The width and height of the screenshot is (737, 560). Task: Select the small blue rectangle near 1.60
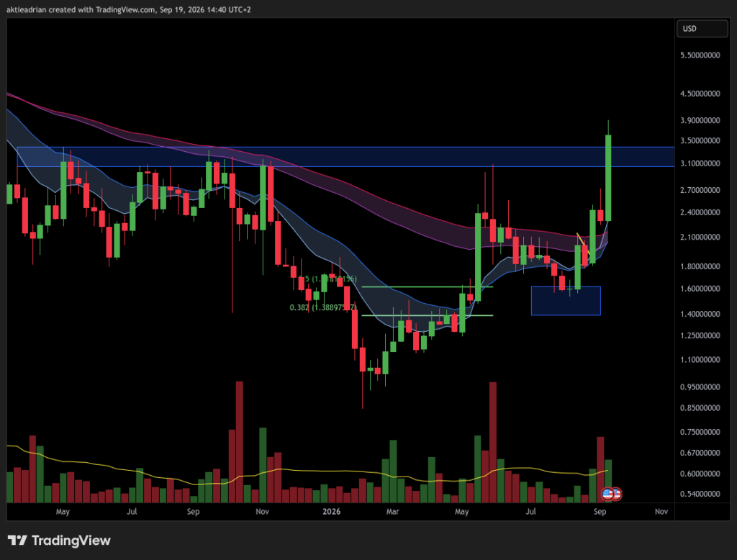pyautogui.click(x=566, y=300)
